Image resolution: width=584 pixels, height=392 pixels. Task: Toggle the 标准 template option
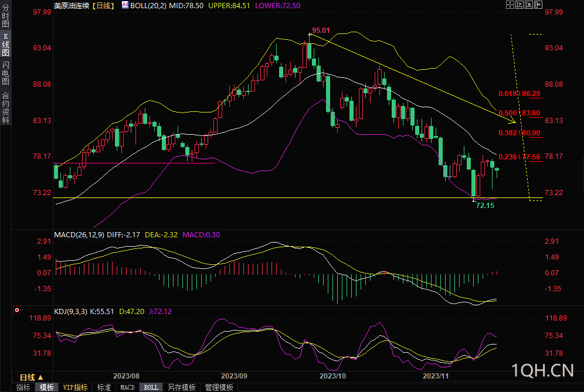pos(104,387)
